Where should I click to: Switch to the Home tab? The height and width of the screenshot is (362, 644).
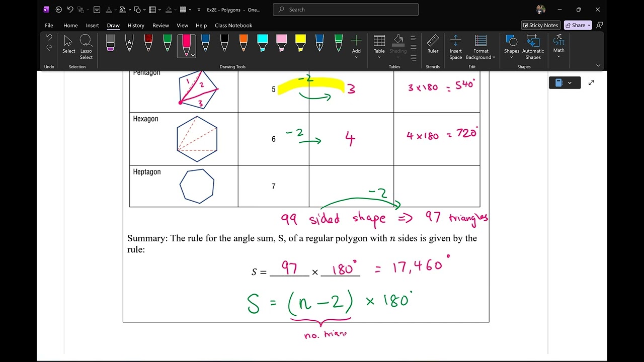[70, 25]
